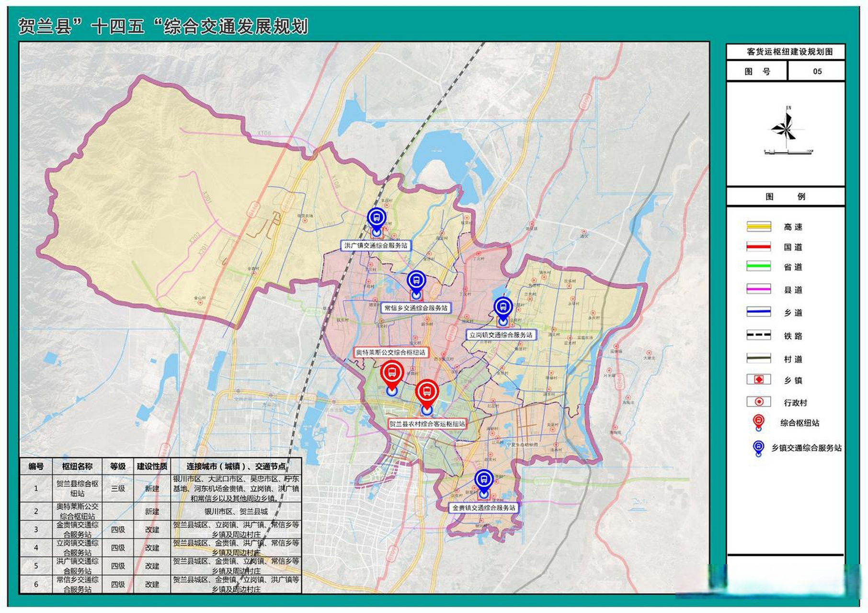
Task: Click the 客货运枢纽建设规划图 title box
Action: click(786, 52)
